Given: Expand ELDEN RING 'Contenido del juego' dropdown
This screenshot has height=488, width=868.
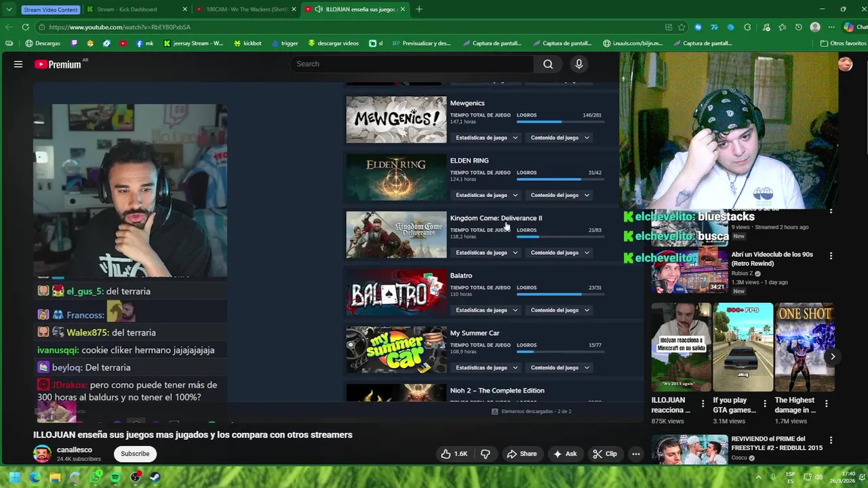Looking at the screenshot, I should [x=559, y=195].
